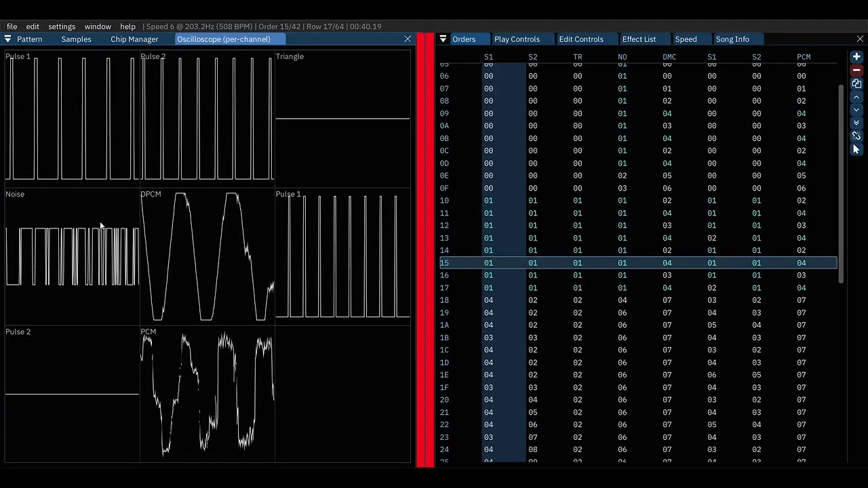The height and width of the screenshot is (488, 868).
Task: Select the order row 10 label
Action: click(444, 201)
